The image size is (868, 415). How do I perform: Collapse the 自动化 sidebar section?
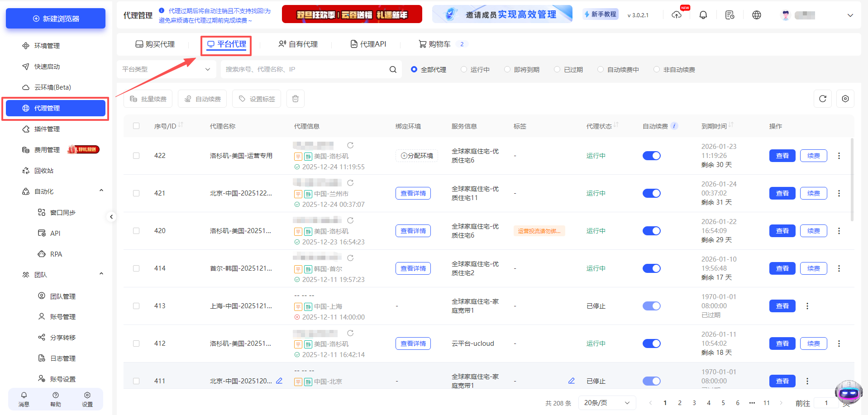coord(101,190)
